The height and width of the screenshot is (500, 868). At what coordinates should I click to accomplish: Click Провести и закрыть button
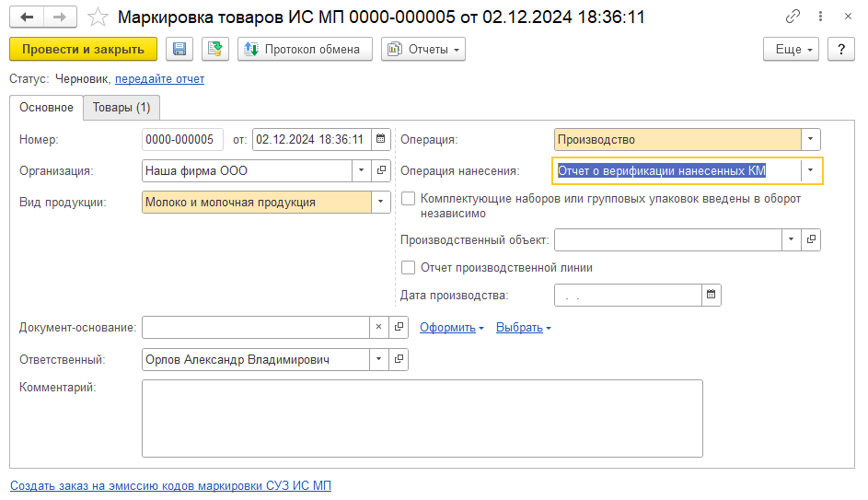83,49
